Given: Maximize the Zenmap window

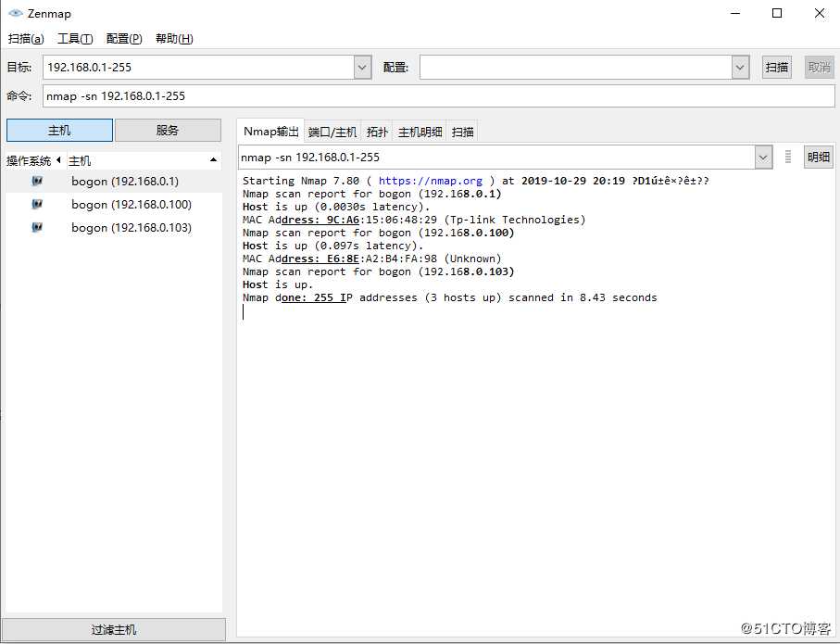Looking at the screenshot, I should pyautogui.click(x=777, y=13).
